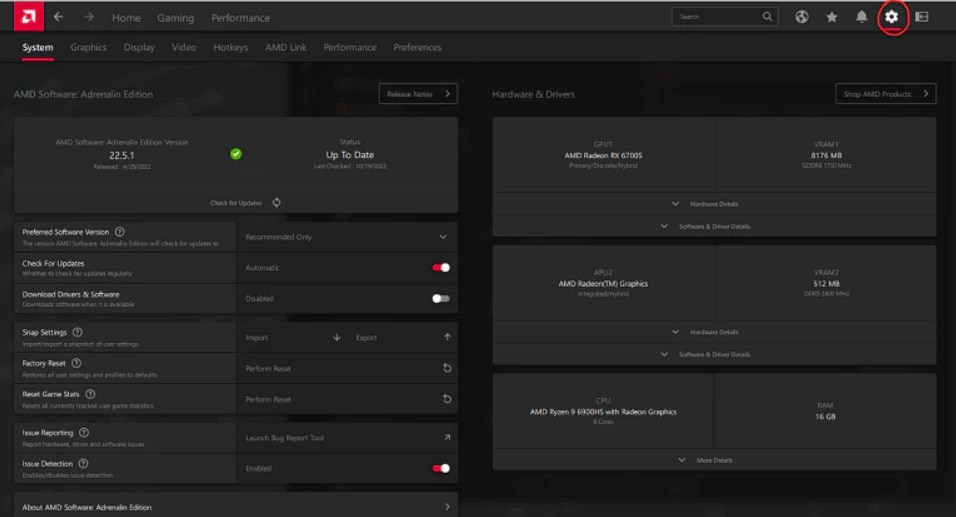The width and height of the screenshot is (956, 517).
Task: Go to Performance in top menu
Action: coord(240,18)
